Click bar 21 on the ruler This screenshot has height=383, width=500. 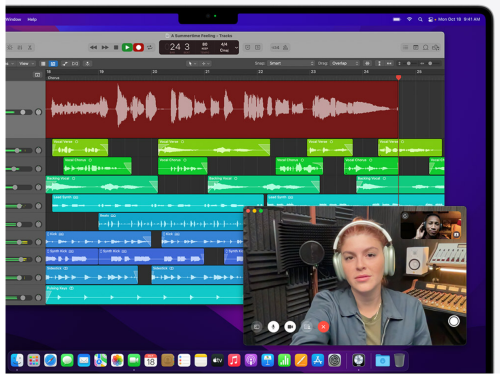point(207,72)
